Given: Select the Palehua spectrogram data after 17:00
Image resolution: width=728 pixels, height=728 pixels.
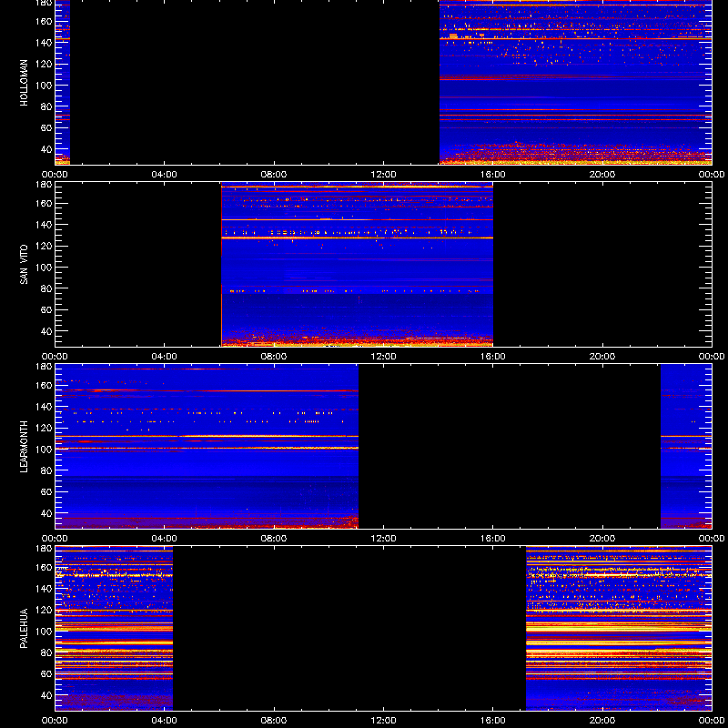Looking at the screenshot, I should (619, 629).
